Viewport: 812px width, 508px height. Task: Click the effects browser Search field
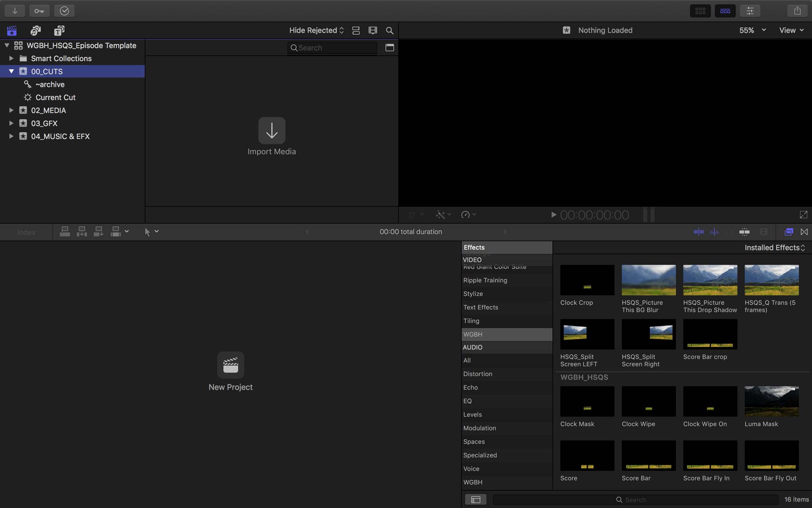[x=636, y=499]
